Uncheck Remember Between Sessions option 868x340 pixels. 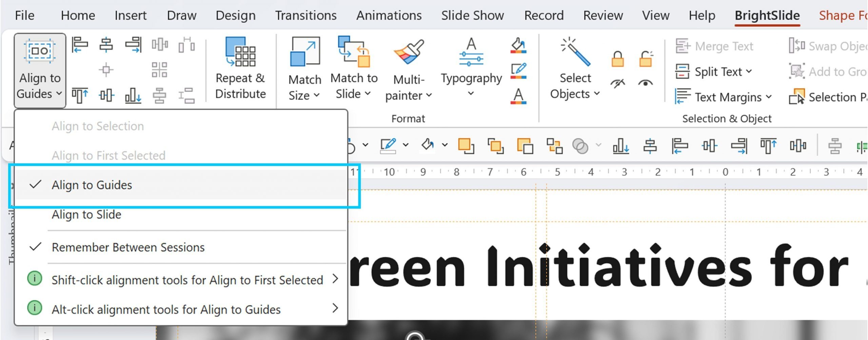pyautogui.click(x=128, y=247)
